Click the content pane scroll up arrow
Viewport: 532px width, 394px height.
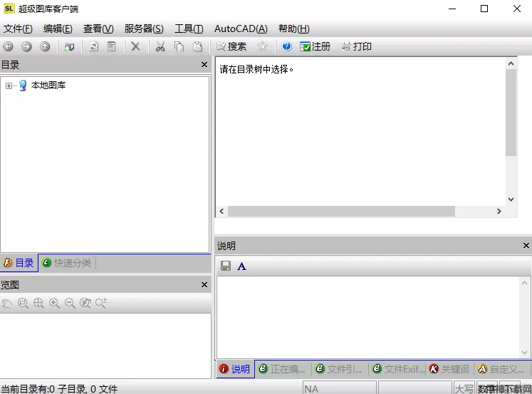(x=511, y=64)
